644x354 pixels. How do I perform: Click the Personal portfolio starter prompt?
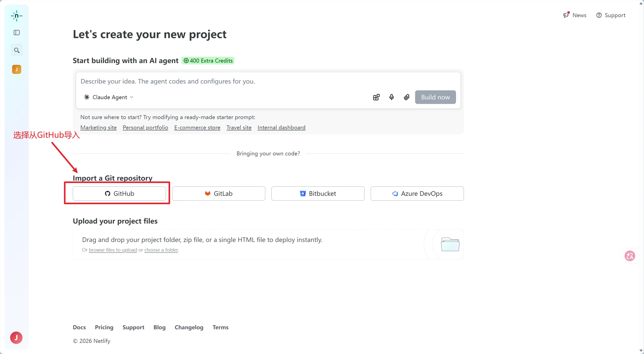(145, 127)
